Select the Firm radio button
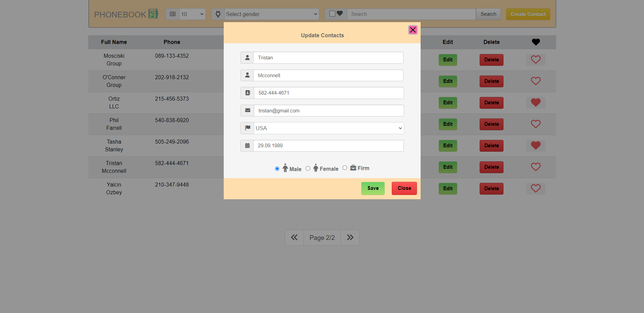This screenshot has height=313, width=644. (345, 168)
